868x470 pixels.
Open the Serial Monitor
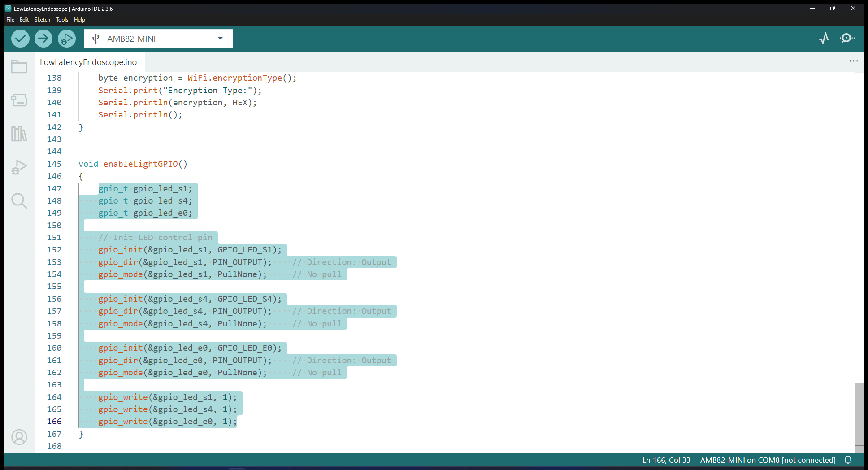coord(847,39)
